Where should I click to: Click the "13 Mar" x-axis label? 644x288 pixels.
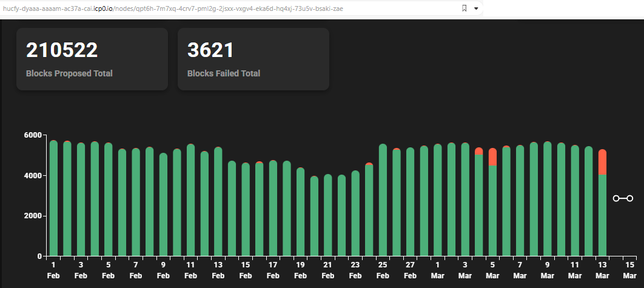(603, 270)
